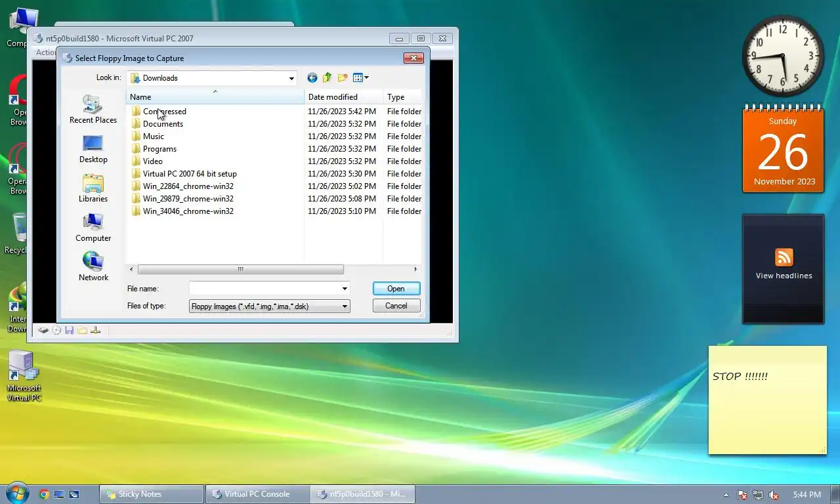Select Computer in the places sidebar

(x=93, y=228)
